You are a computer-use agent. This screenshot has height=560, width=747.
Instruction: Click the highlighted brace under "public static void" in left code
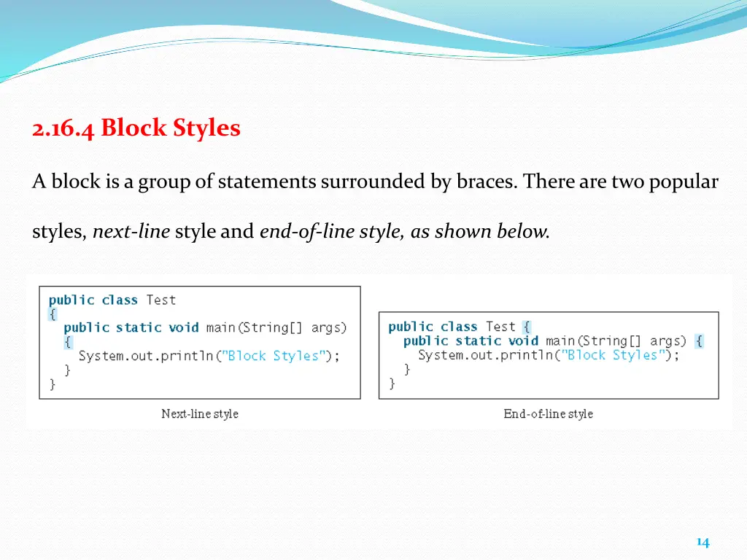(x=67, y=341)
